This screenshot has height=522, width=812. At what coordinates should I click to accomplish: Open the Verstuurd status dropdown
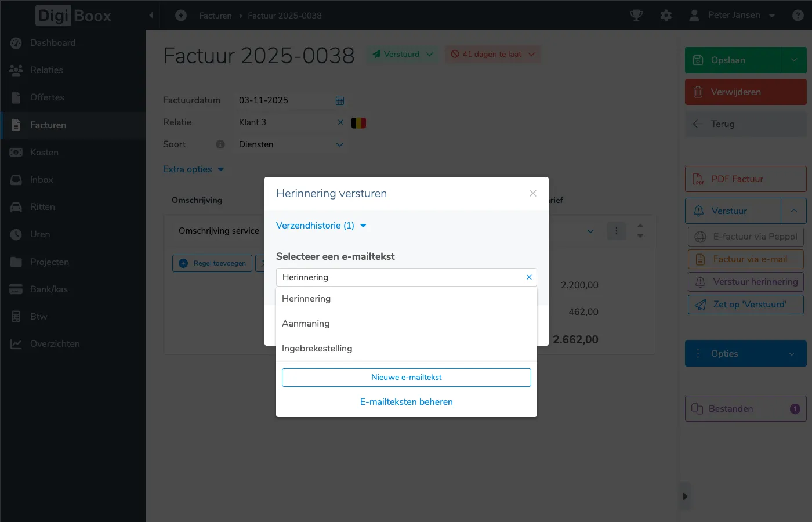403,55
